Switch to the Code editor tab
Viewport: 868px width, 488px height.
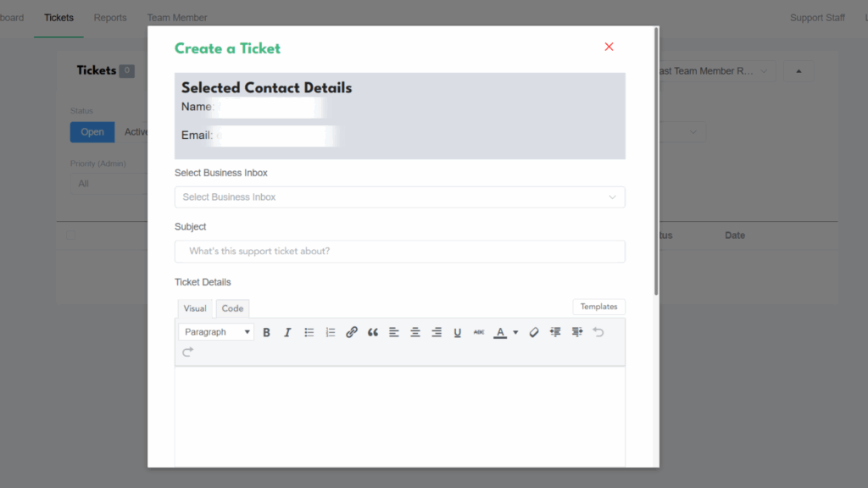coord(232,308)
